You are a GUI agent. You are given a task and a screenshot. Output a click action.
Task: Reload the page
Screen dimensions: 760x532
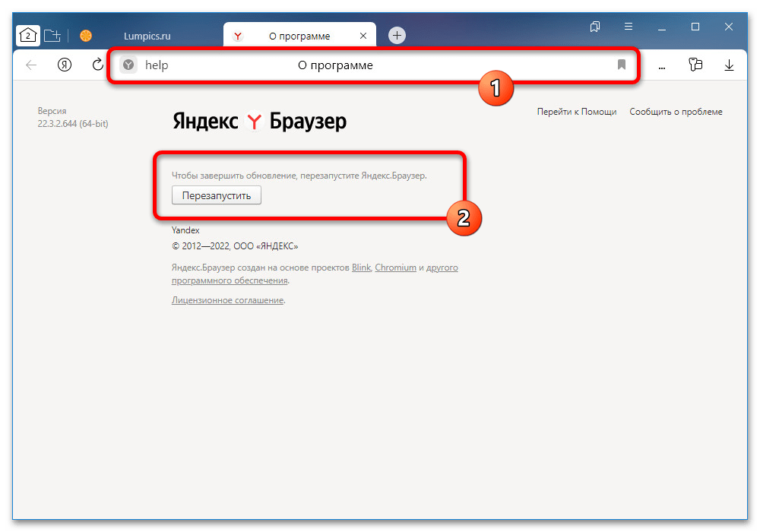pyautogui.click(x=98, y=65)
